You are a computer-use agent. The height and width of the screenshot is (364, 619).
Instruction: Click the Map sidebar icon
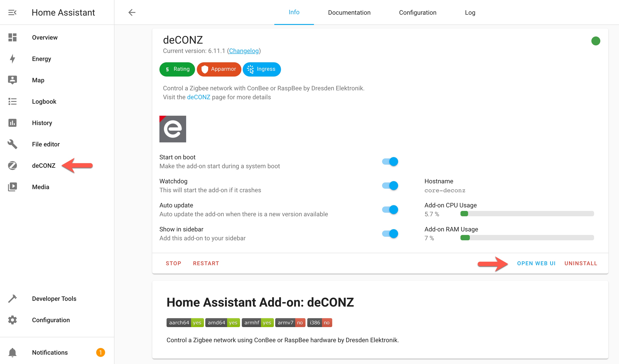[x=12, y=80]
